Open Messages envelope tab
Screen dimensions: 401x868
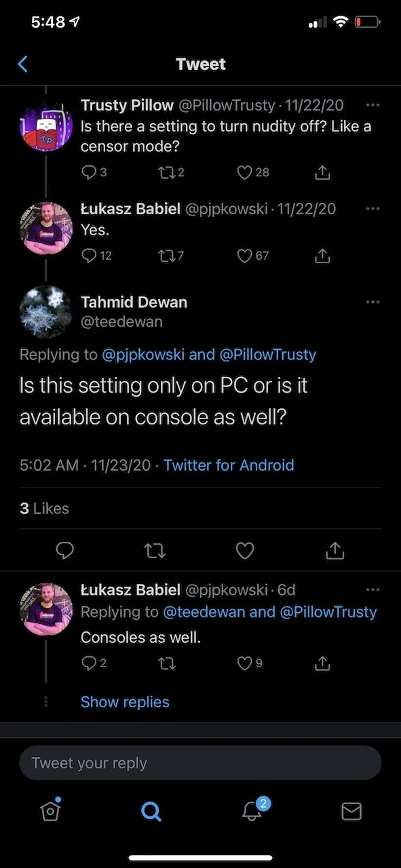(x=351, y=810)
